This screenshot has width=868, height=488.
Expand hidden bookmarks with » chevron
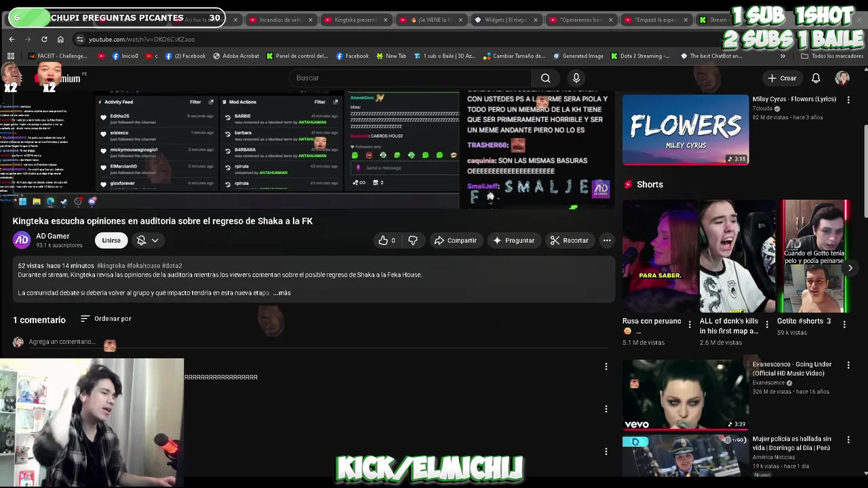783,56
